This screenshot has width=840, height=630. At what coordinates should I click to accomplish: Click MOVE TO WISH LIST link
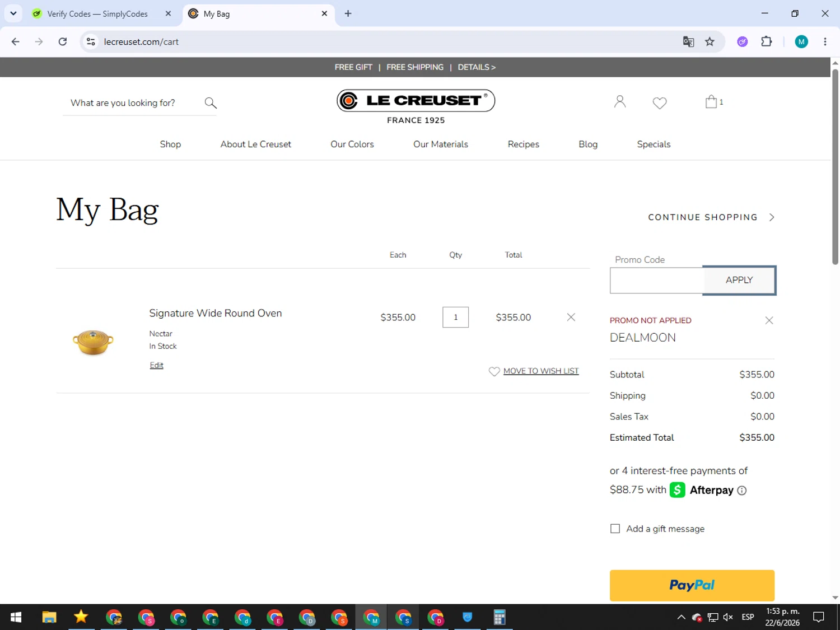[x=541, y=371]
